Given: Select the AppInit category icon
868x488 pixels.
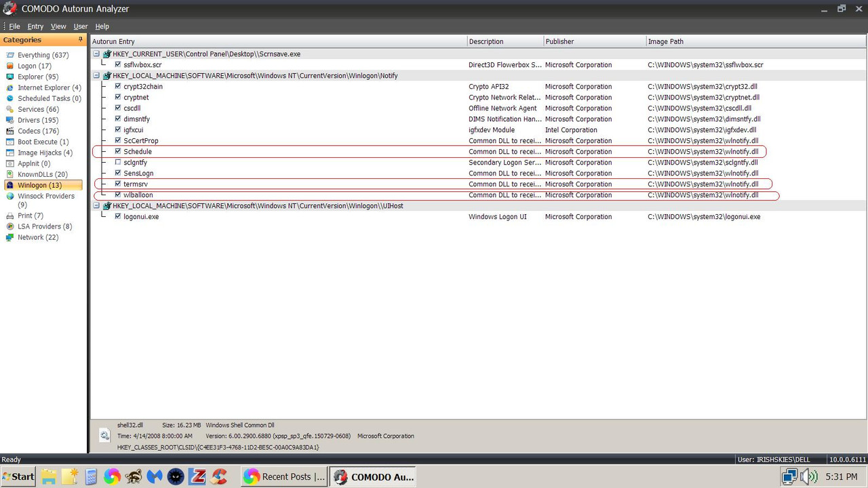Looking at the screenshot, I should pyautogui.click(x=10, y=163).
